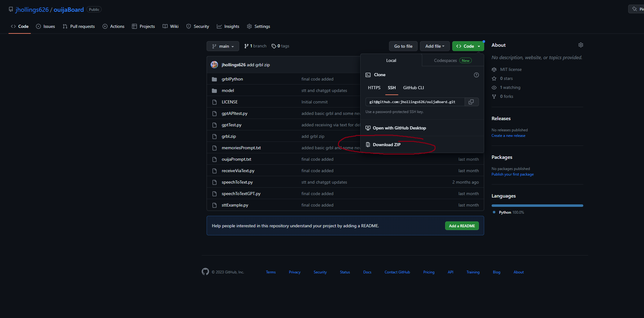Image resolution: width=644 pixels, height=318 pixels.
Task: Open the LICENSE file
Action: (x=230, y=102)
